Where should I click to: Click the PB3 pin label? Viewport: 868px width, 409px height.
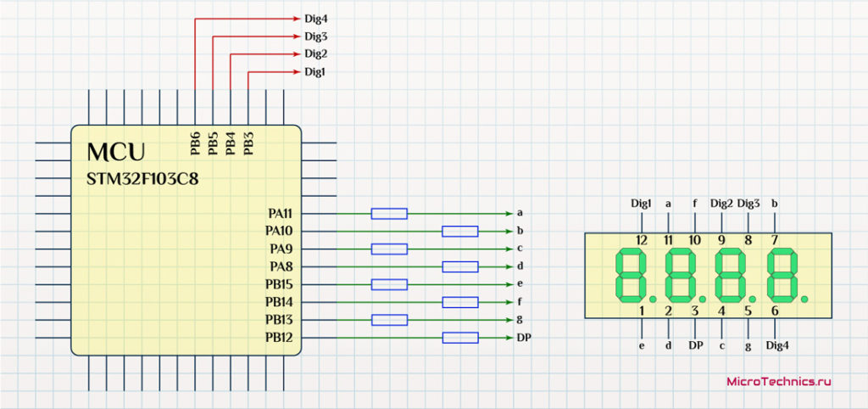coord(248,144)
